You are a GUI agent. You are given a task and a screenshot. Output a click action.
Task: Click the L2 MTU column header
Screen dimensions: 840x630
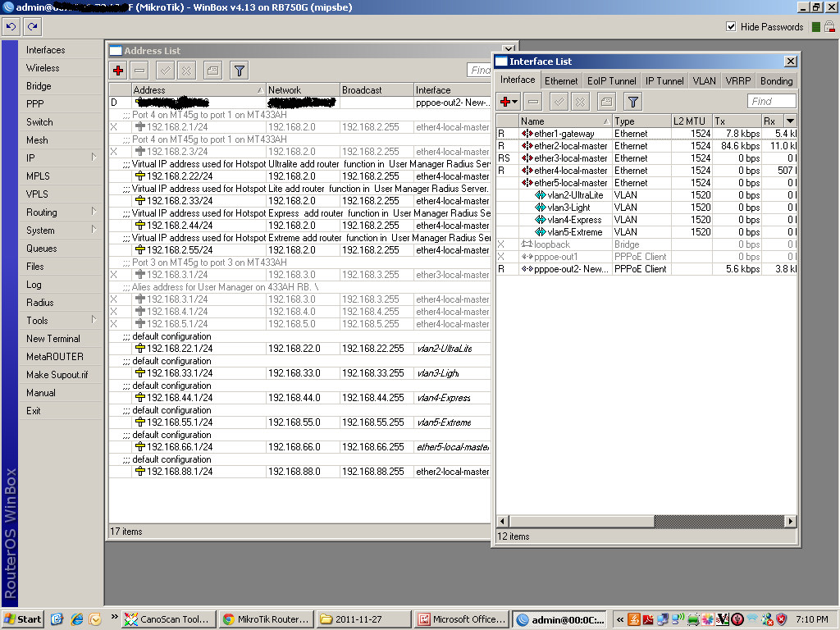click(x=692, y=121)
